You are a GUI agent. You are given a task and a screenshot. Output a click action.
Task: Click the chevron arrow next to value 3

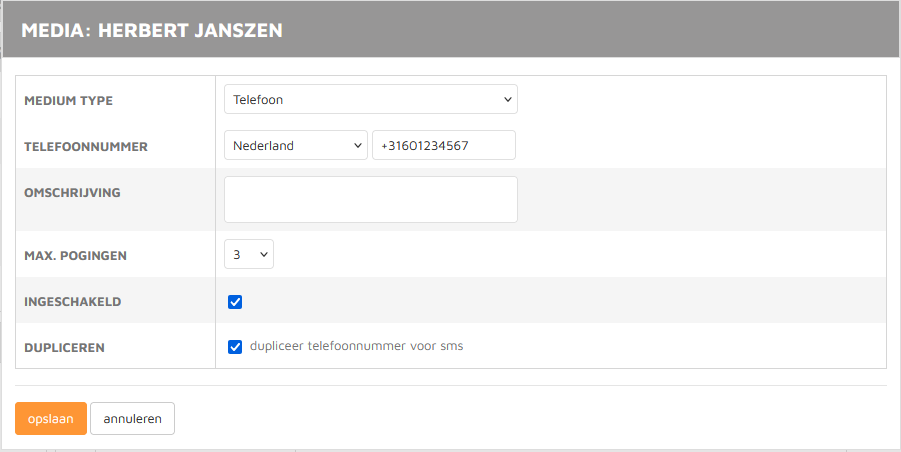(x=264, y=255)
